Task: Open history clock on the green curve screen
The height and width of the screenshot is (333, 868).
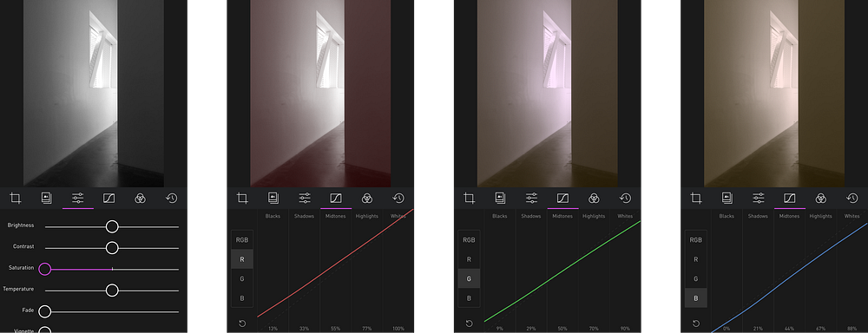Action: click(625, 198)
